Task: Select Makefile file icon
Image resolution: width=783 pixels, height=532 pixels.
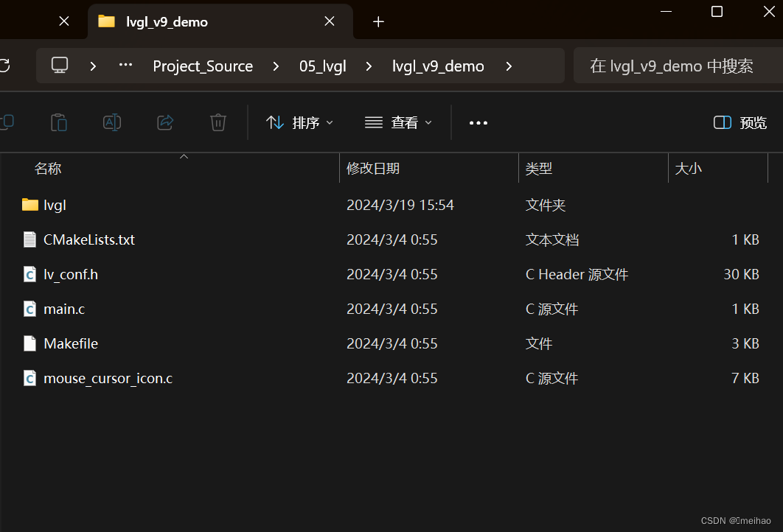Action: tap(30, 343)
